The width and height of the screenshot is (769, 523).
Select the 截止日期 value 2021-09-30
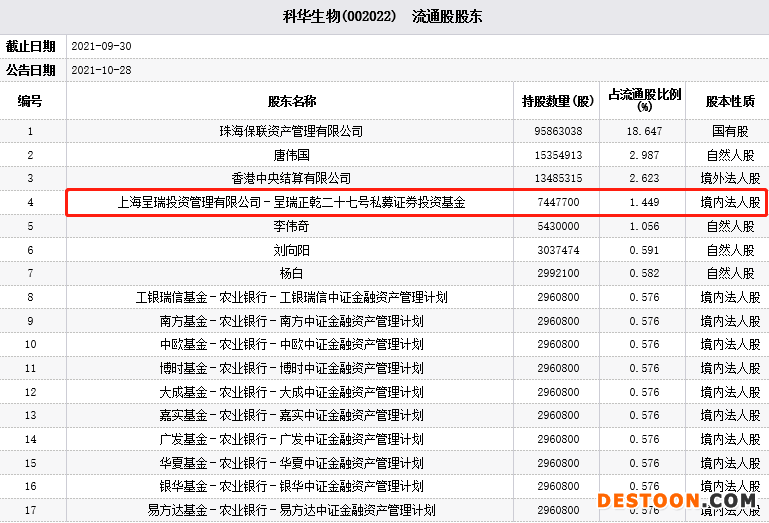click(x=102, y=47)
